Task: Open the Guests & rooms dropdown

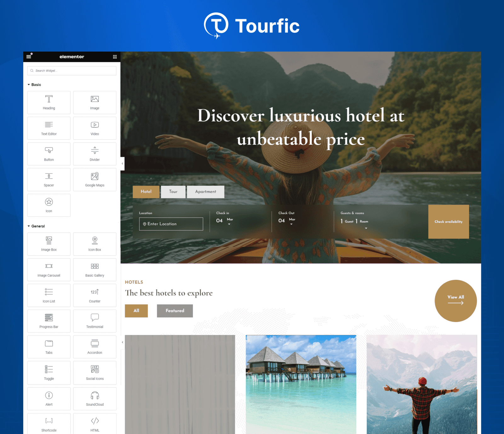Action: 366,228
